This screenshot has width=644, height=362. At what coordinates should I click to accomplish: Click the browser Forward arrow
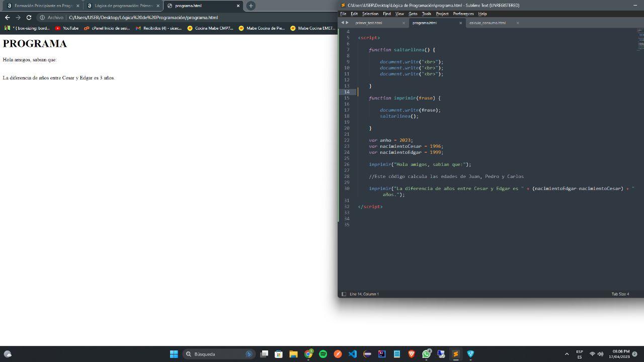(x=18, y=18)
